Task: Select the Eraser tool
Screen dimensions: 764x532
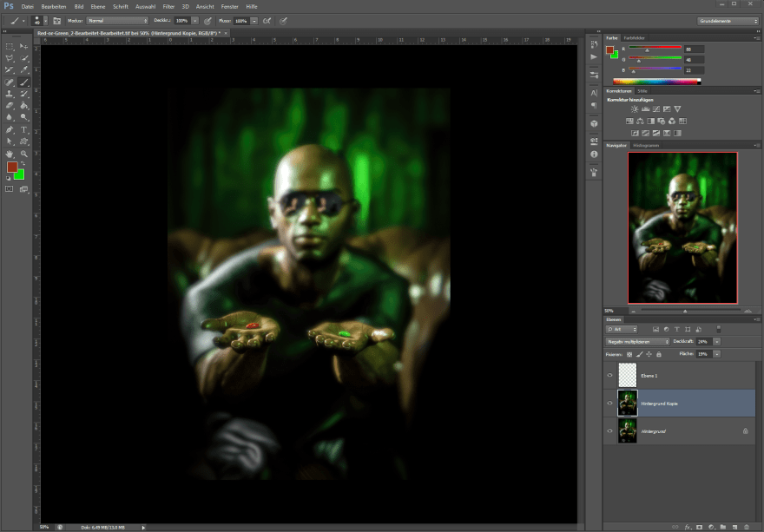Action: pos(10,105)
